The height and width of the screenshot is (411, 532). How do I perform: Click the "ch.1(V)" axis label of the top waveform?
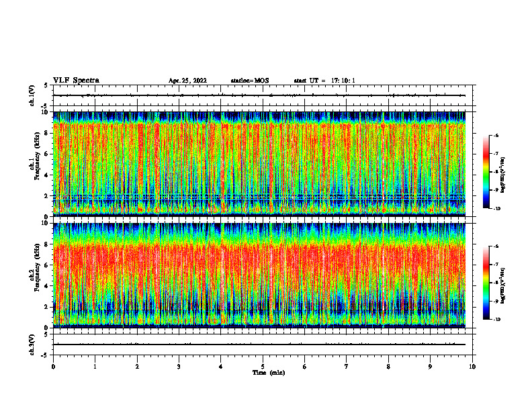(32, 95)
